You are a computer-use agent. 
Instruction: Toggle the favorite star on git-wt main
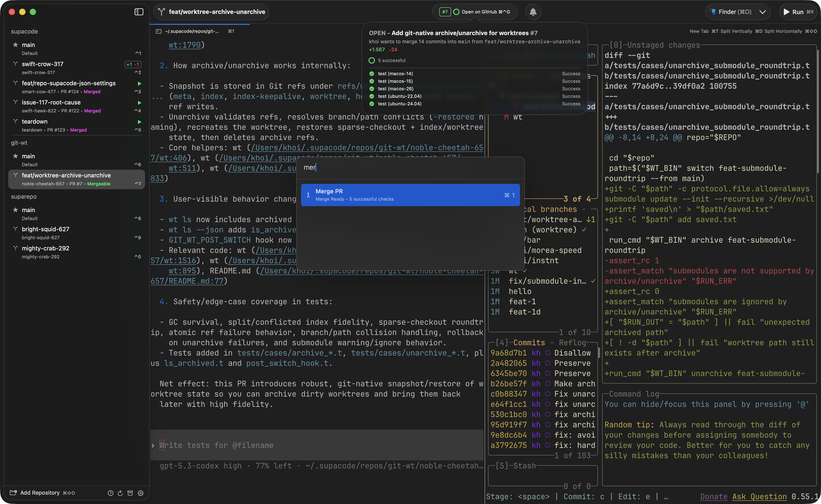15,156
